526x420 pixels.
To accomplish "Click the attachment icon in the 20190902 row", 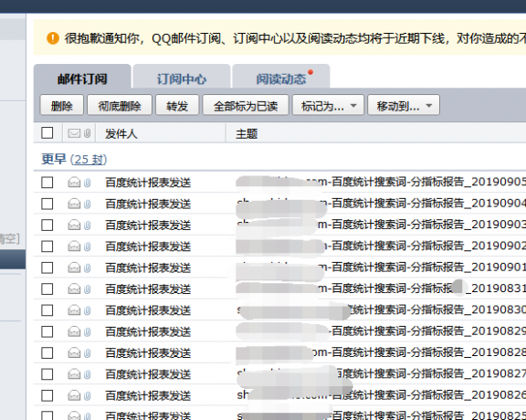I will [x=88, y=247].
